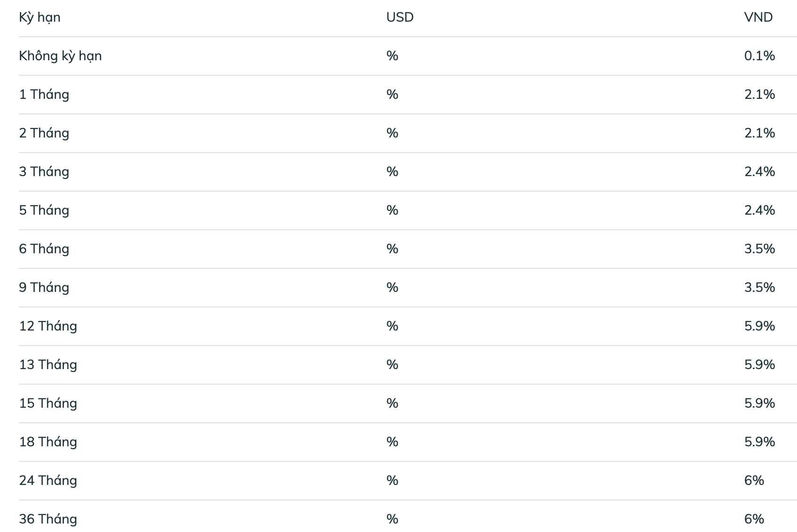Select the Không kỳ hạn row label

click(60, 56)
